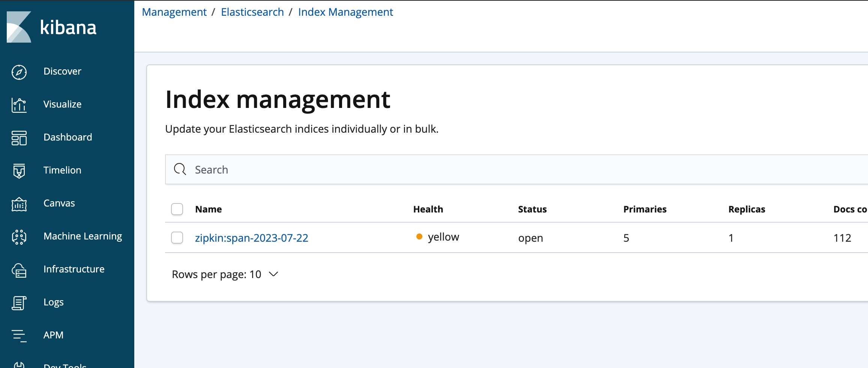Image resolution: width=868 pixels, height=368 pixels.
Task: Click the Index management heading
Action: pos(278,100)
